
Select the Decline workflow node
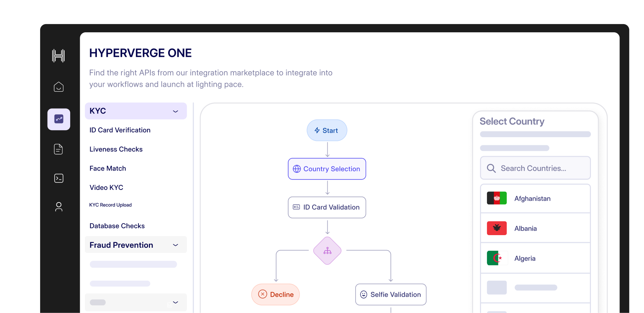click(x=275, y=294)
